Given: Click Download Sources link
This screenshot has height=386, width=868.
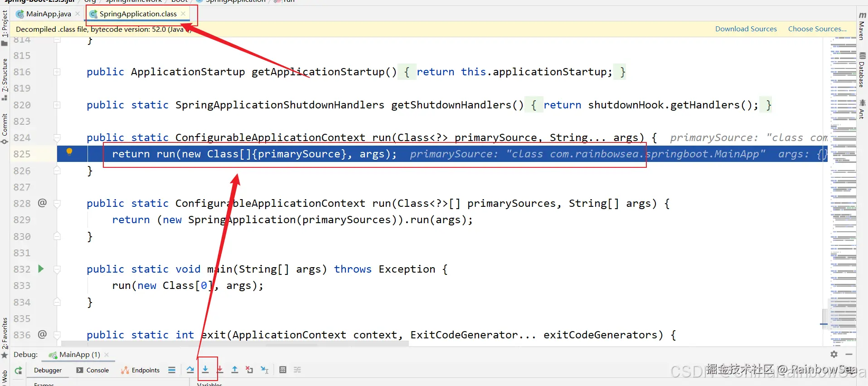Looking at the screenshot, I should [x=746, y=29].
